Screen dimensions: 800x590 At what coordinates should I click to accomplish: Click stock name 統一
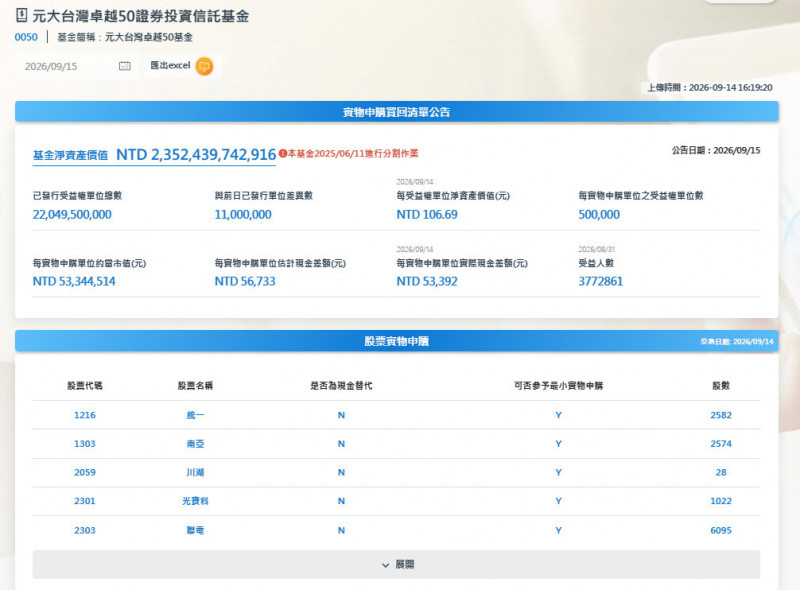pos(195,415)
